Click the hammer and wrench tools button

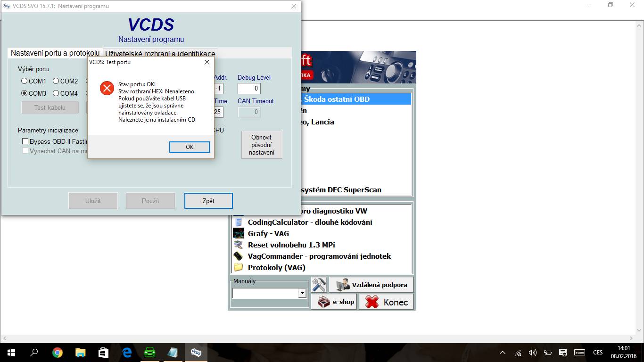319,285
